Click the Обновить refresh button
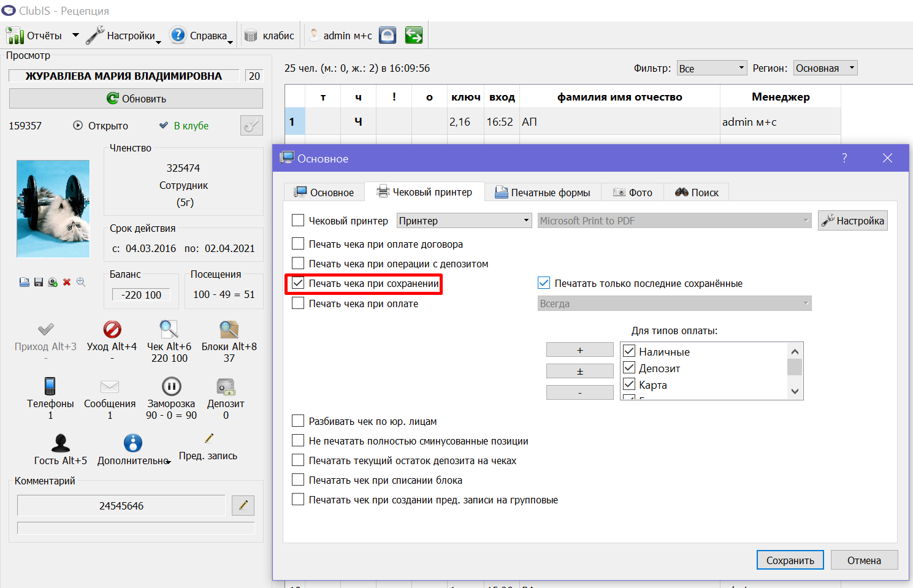 pyautogui.click(x=136, y=99)
